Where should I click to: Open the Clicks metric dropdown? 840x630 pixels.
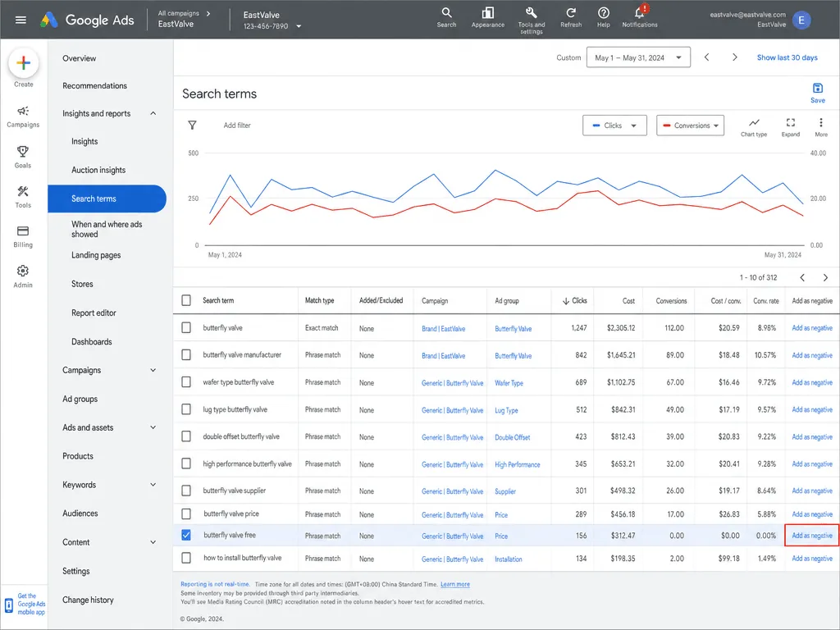614,126
